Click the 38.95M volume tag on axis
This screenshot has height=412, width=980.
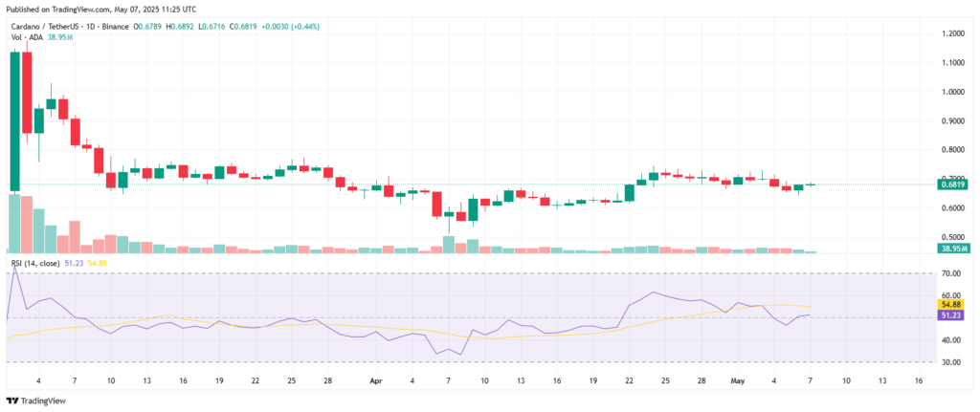pyautogui.click(x=949, y=248)
